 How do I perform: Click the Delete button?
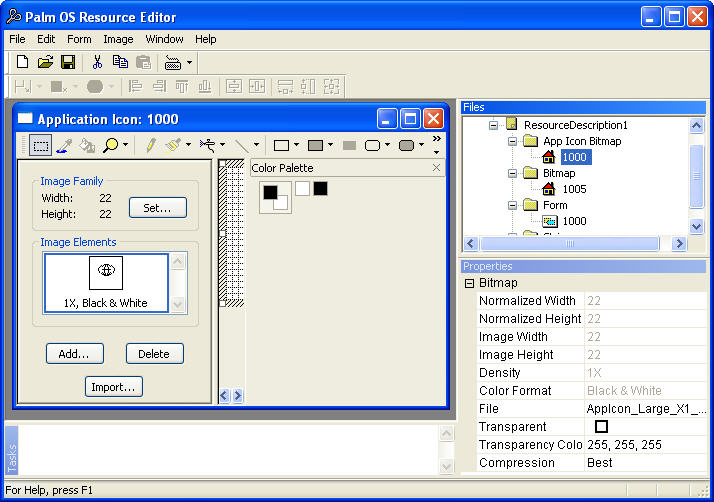[155, 353]
